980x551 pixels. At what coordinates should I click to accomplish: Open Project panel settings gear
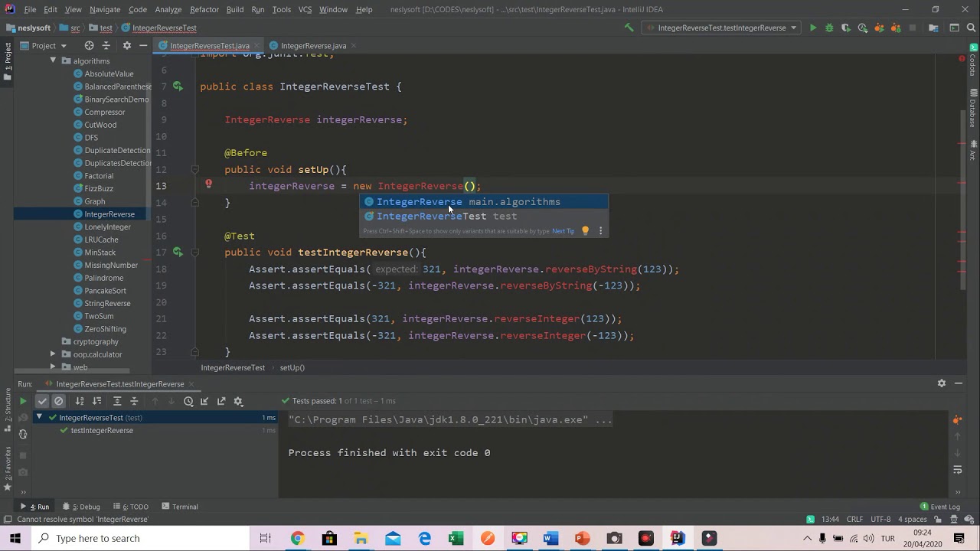127,45
